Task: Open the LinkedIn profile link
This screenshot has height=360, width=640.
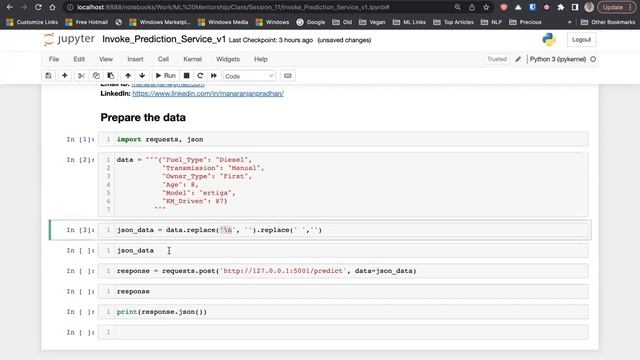Action: (208, 93)
